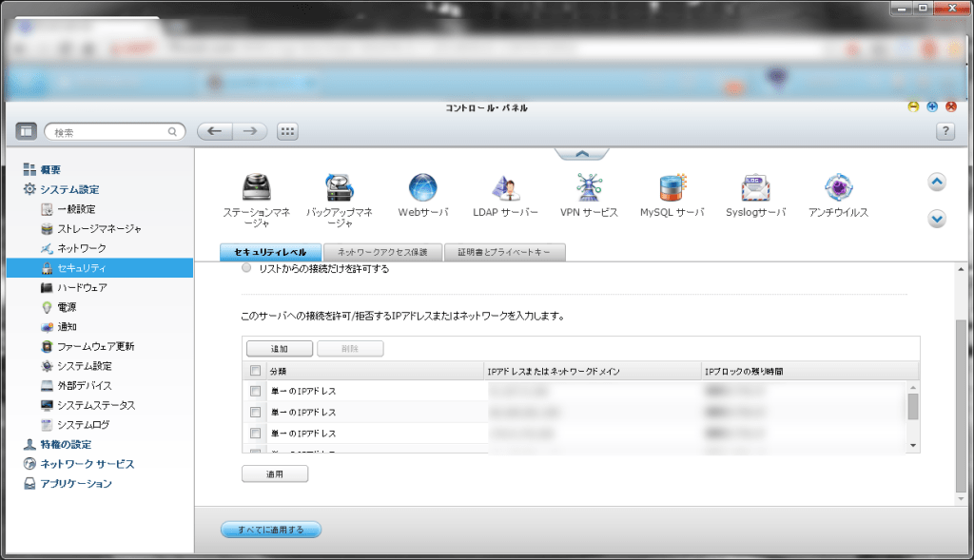Restore the browser window size
The width and height of the screenshot is (974, 560).
click(923, 8)
